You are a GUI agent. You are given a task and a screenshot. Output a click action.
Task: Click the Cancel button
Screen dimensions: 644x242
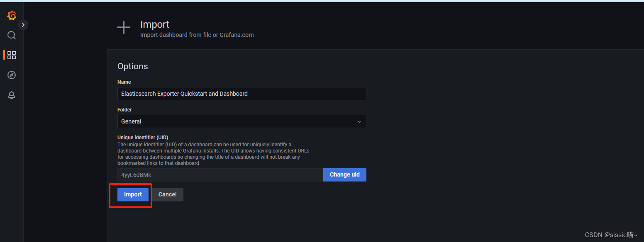(x=167, y=194)
